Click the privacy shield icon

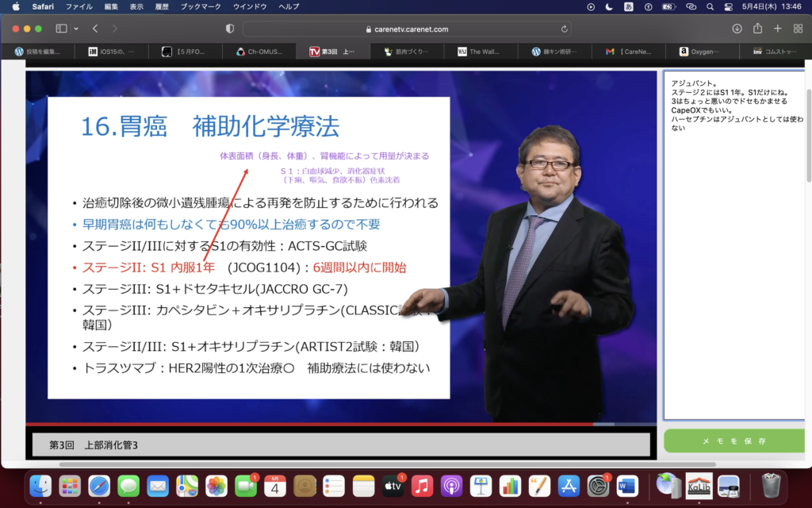tap(230, 29)
